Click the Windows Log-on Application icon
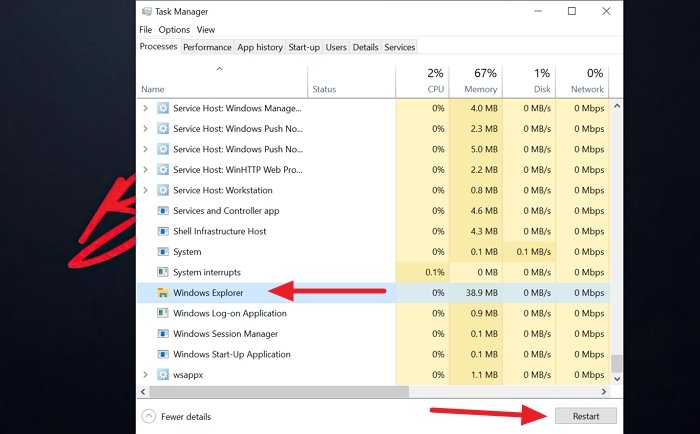700x434 pixels. pos(163,313)
